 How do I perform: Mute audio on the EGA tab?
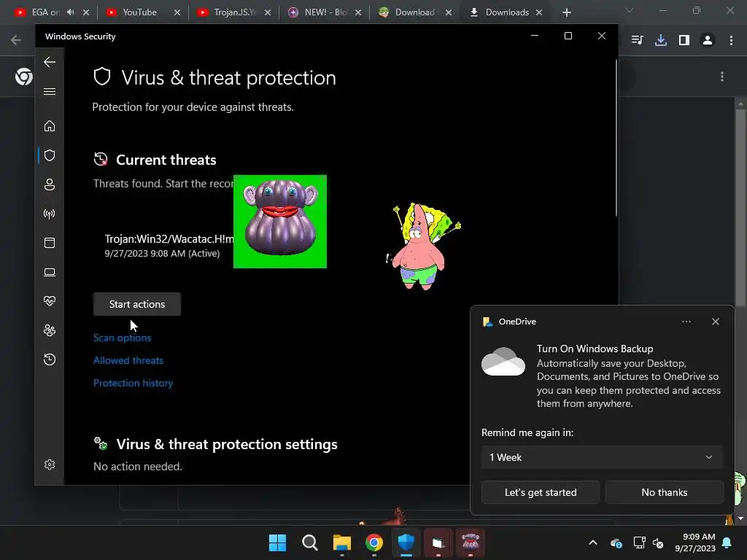(71, 12)
